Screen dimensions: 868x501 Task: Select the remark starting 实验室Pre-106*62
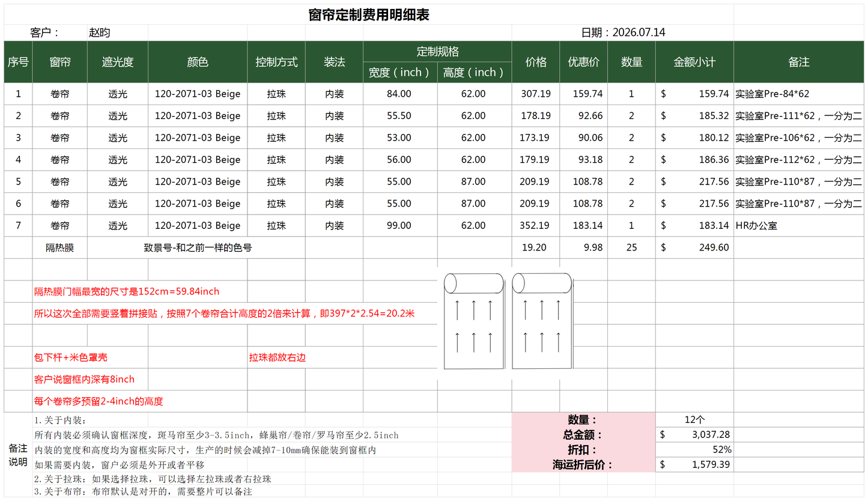pyautogui.click(x=799, y=138)
